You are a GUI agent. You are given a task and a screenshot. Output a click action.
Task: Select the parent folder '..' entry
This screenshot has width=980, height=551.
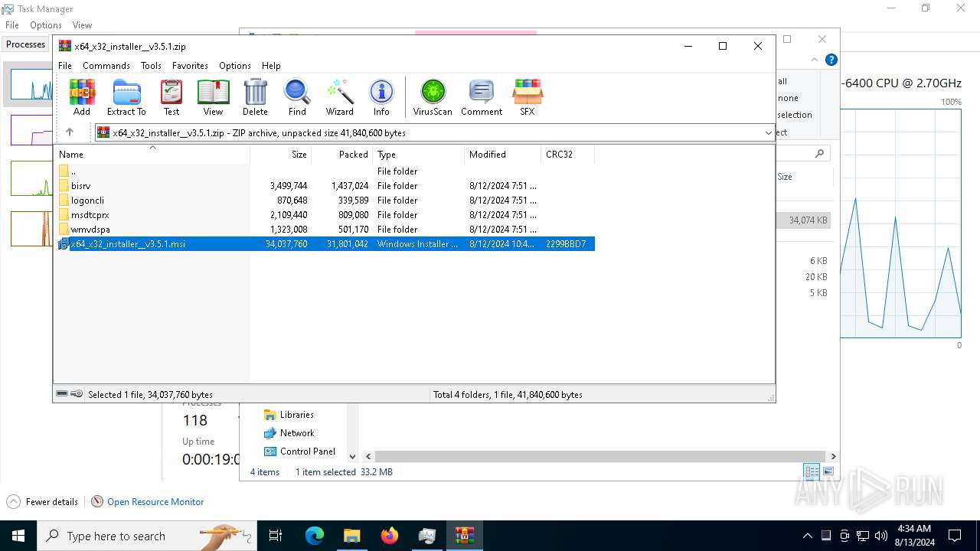pyautogui.click(x=325, y=171)
